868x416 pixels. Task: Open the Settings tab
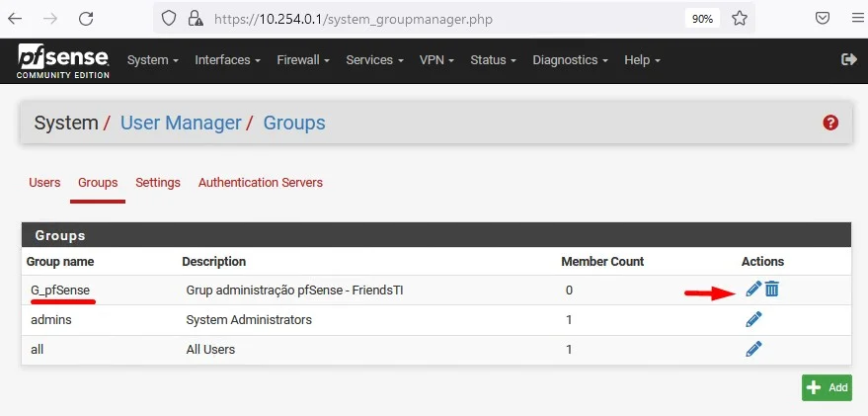tap(158, 183)
